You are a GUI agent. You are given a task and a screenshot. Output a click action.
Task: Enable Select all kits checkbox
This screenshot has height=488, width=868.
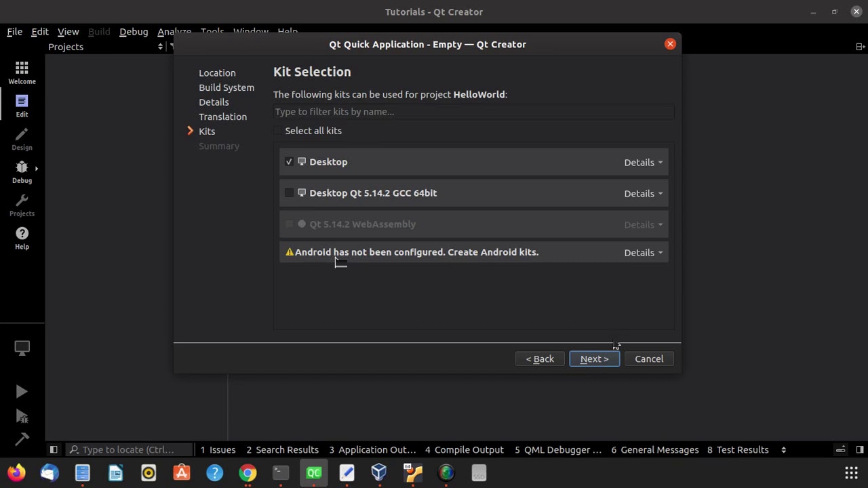[278, 131]
